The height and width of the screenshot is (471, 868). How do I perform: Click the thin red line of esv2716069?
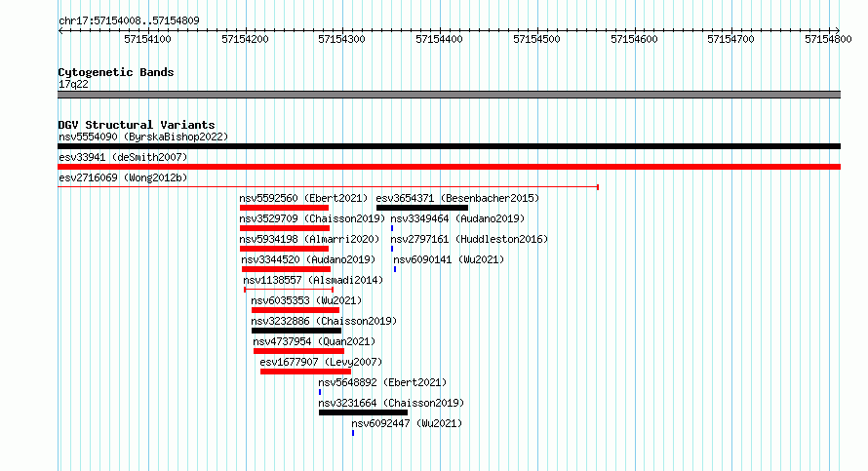[329, 187]
